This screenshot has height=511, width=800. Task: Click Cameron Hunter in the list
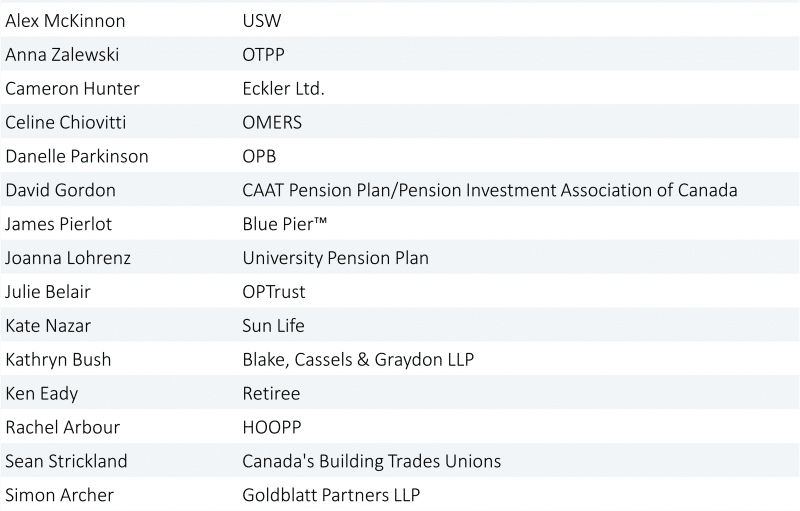coord(72,88)
